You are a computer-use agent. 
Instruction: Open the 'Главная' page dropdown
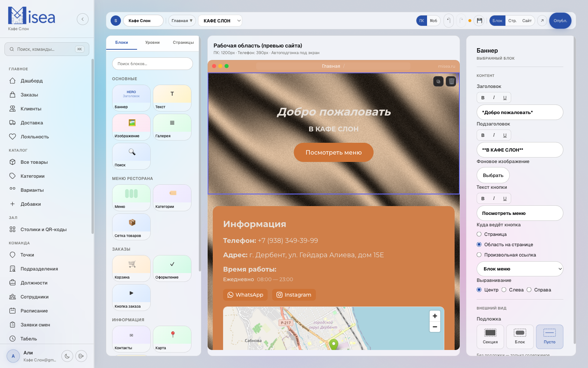(182, 21)
